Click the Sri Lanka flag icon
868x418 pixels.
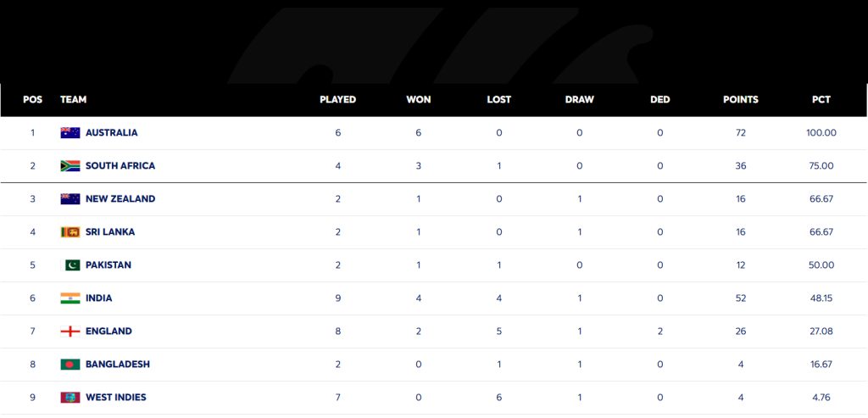[x=70, y=232]
